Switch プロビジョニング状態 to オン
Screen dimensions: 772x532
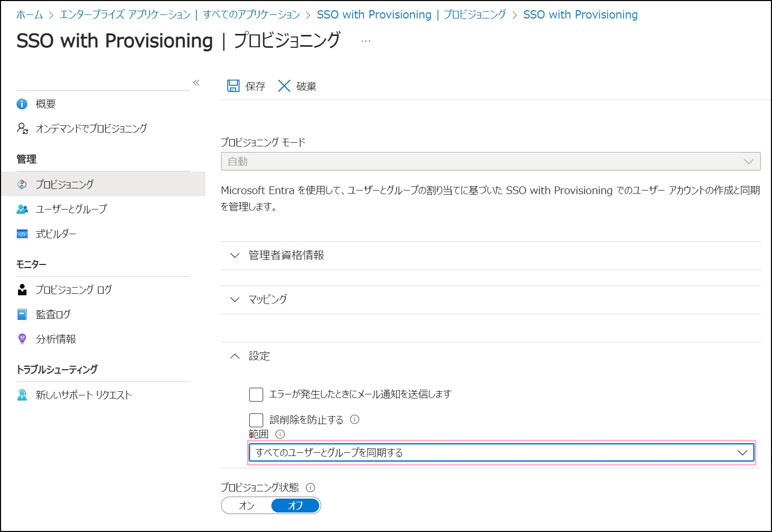247,505
